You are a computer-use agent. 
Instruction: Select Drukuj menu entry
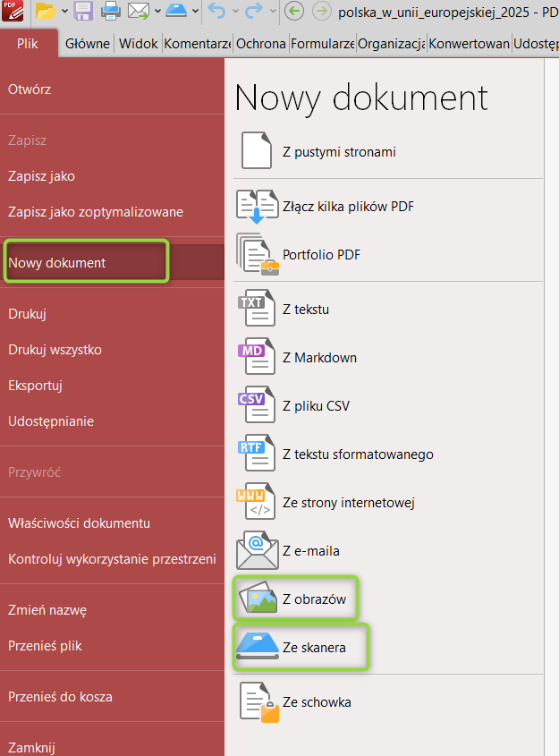click(113, 314)
